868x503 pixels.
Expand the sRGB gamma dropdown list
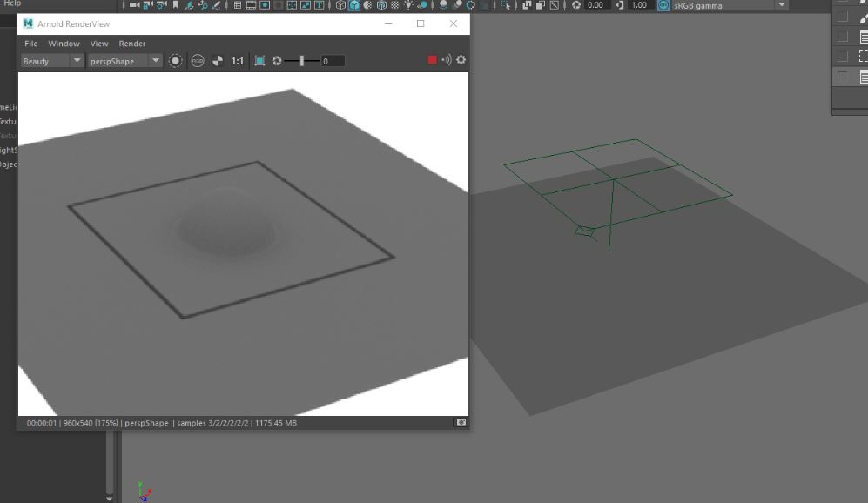point(783,5)
